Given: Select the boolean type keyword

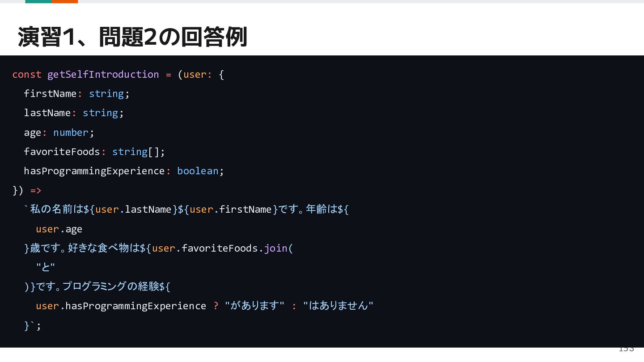Looking at the screenshot, I should (x=198, y=171).
